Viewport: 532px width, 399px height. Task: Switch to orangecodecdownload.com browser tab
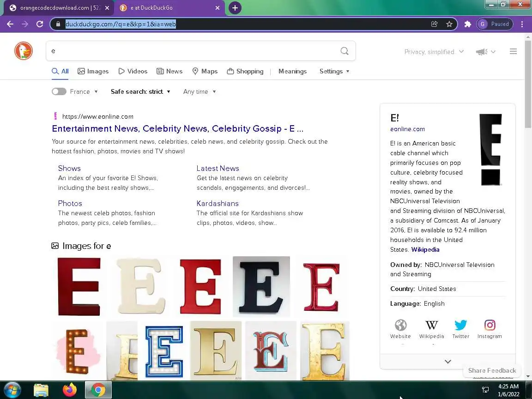pos(60,8)
